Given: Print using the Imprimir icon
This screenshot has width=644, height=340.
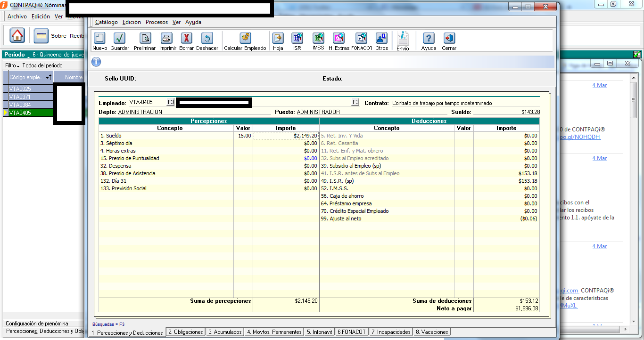Looking at the screenshot, I should point(167,38).
